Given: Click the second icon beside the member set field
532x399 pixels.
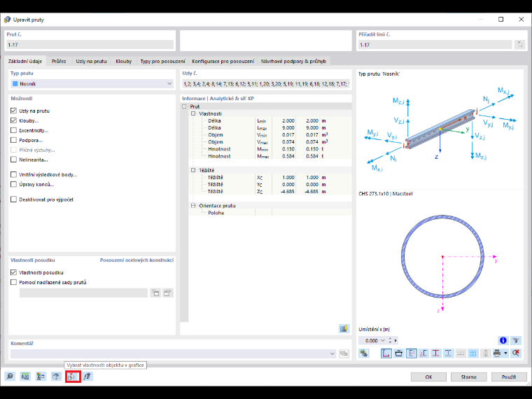Looking at the screenshot, I should [167, 293].
